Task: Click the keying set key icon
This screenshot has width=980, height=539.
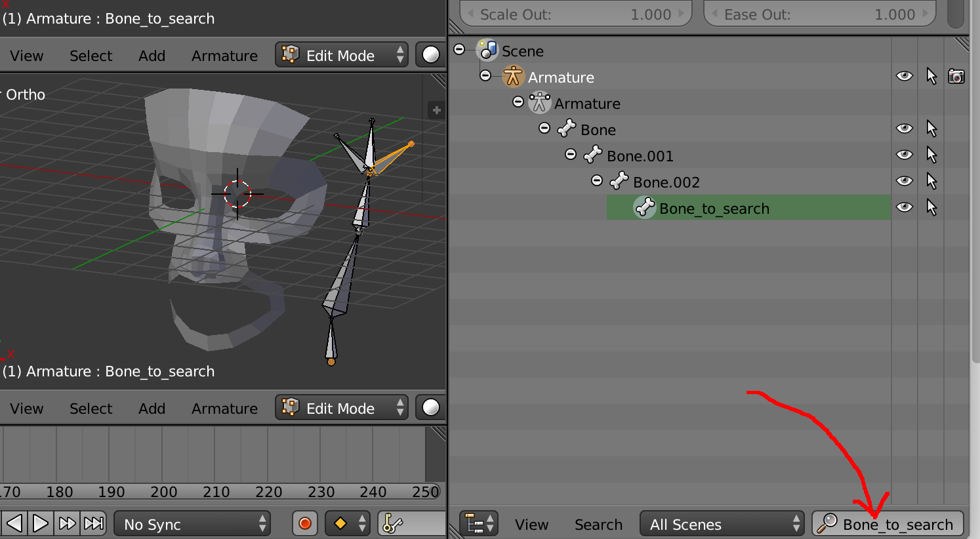Action: [394, 524]
